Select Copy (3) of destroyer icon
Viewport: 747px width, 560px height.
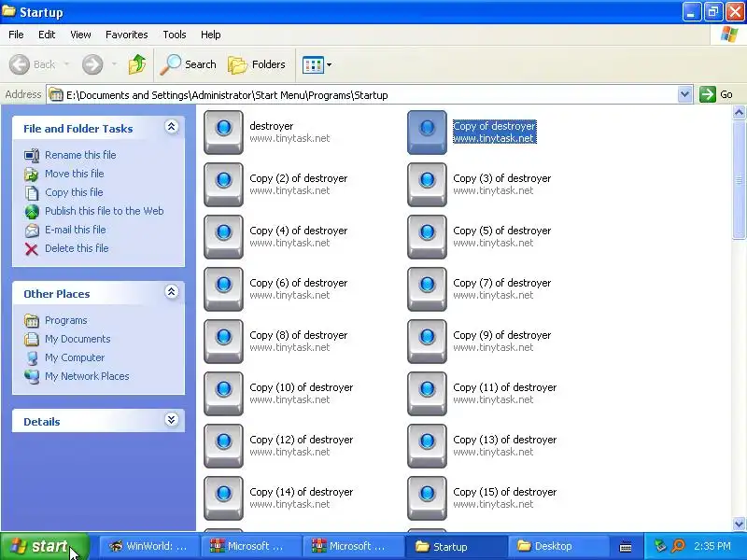click(427, 185)
